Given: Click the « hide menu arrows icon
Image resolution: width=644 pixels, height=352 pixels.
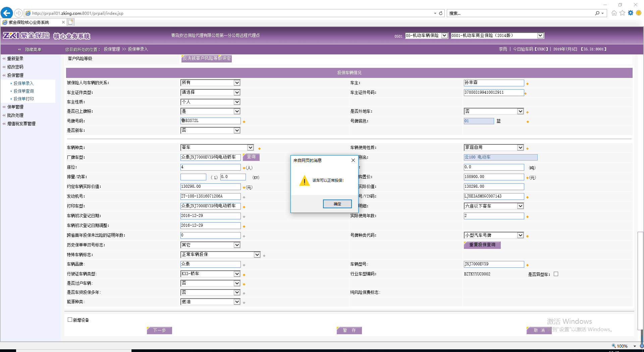Looking at the screenshot, I should 19,49.
